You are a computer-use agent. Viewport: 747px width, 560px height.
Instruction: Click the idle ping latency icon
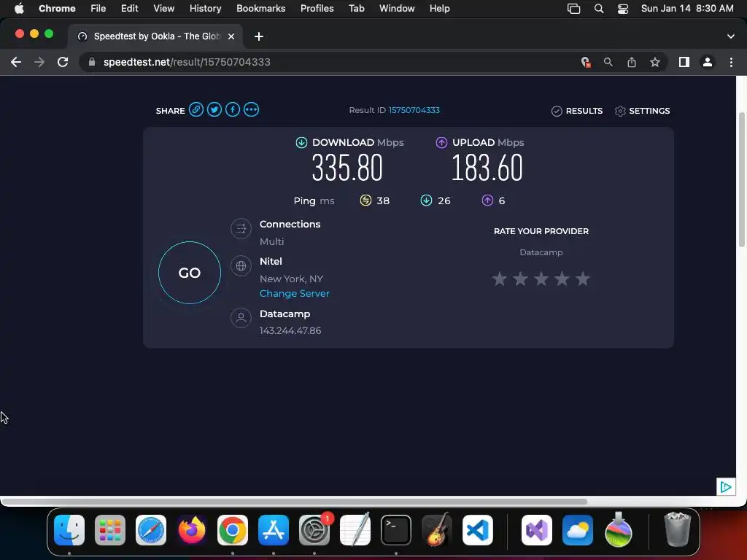pos(365,201)
